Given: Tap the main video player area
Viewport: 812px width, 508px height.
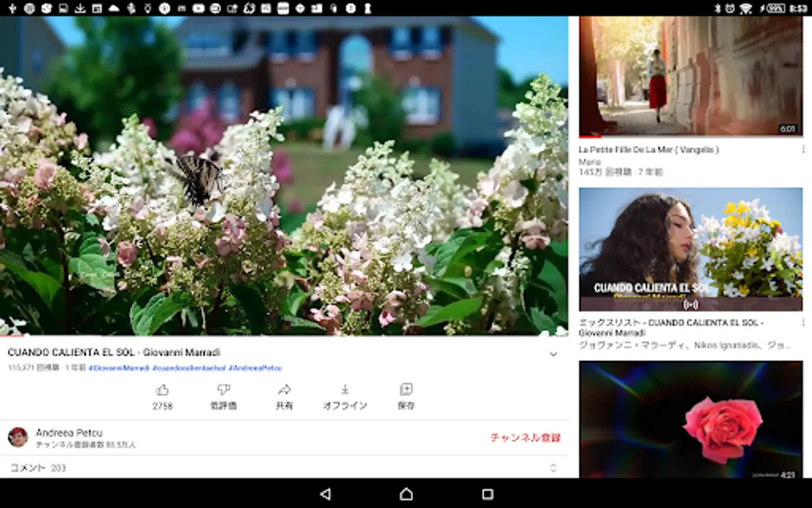Looking at the screenshot, I should pyautogui.click(x=284, y=176).
